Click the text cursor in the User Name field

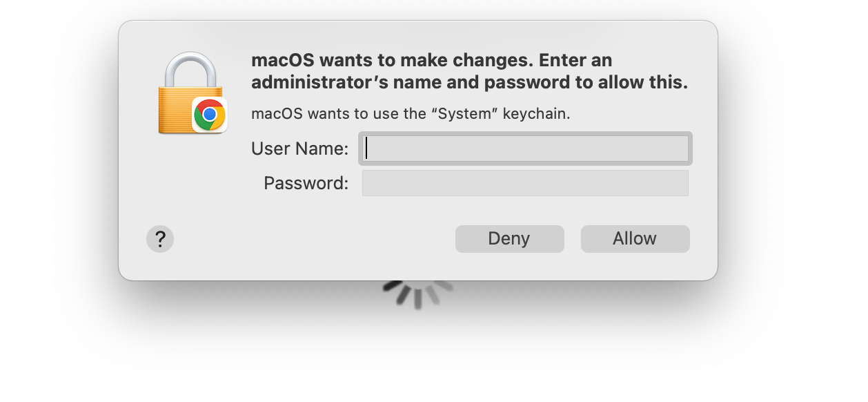pos(367,149)
